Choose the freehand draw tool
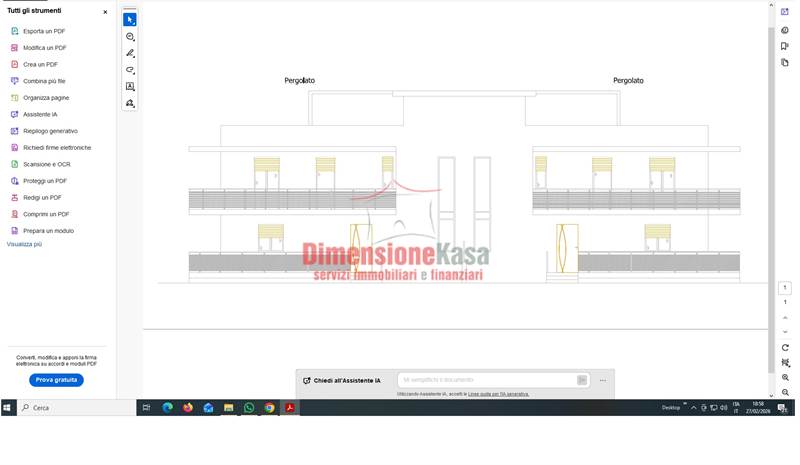Viewport: 800px width, 465px height. click(130, 70)
